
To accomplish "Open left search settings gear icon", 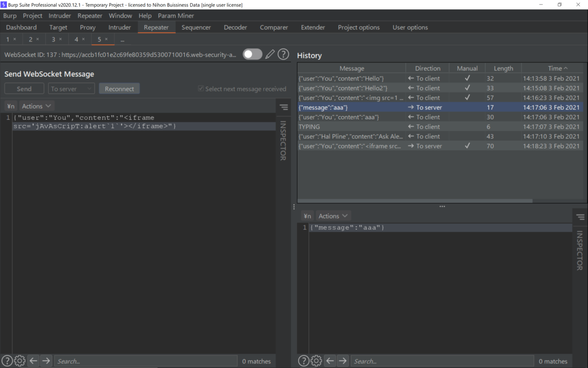I will [x=20, y=361].
